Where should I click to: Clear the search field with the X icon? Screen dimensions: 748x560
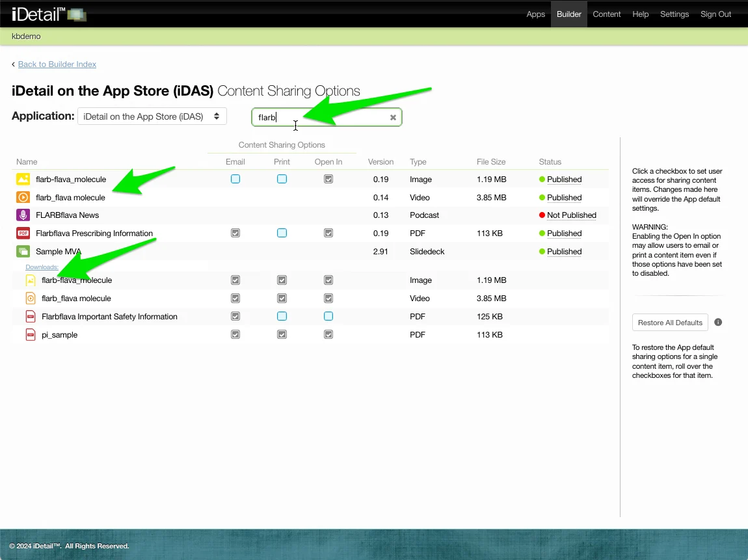393,117
